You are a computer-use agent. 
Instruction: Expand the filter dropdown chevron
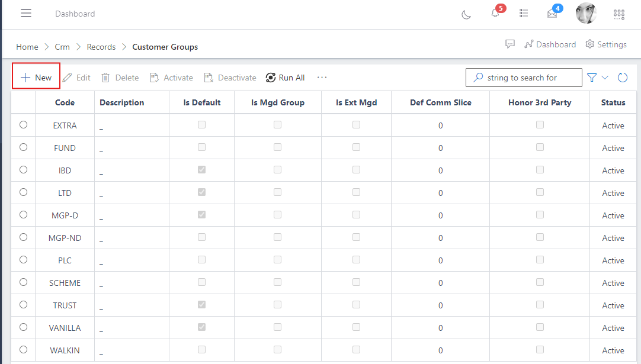click(605, 78)
